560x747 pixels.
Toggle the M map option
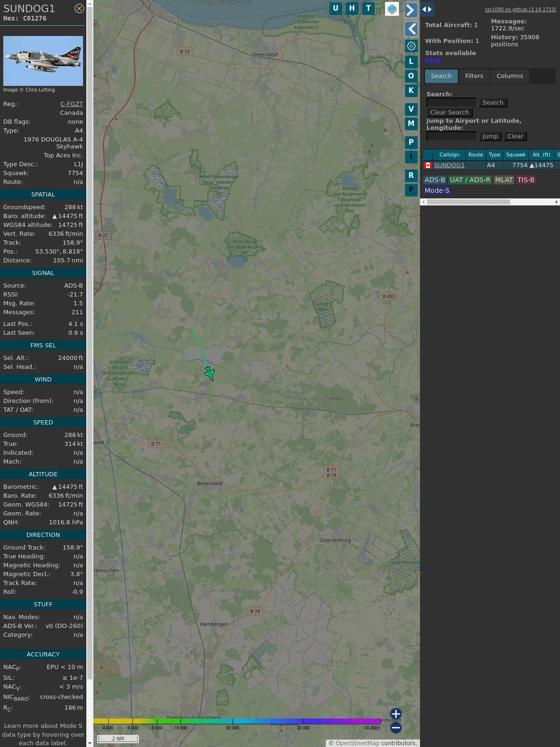pyautogui.click(x=411, y=124)
